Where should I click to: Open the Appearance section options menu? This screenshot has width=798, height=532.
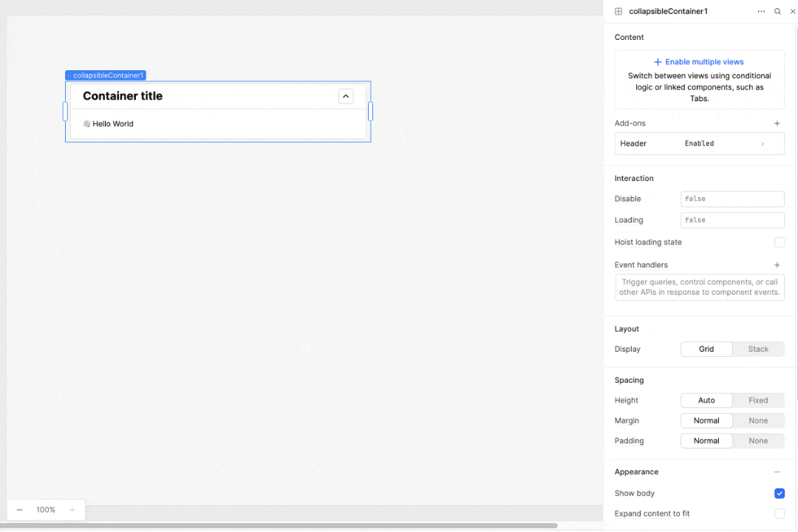pyautogui.click(x=777, y=471)
